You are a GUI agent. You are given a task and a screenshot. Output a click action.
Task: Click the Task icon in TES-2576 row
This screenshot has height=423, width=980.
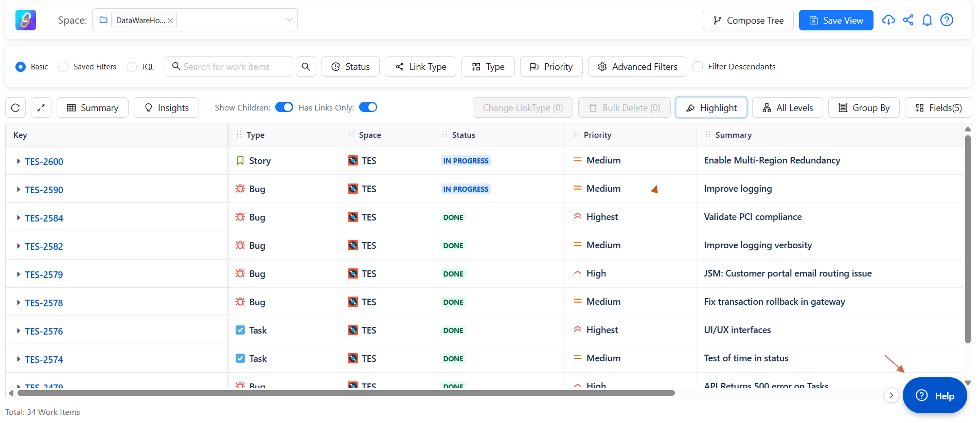tap(240, 330)
